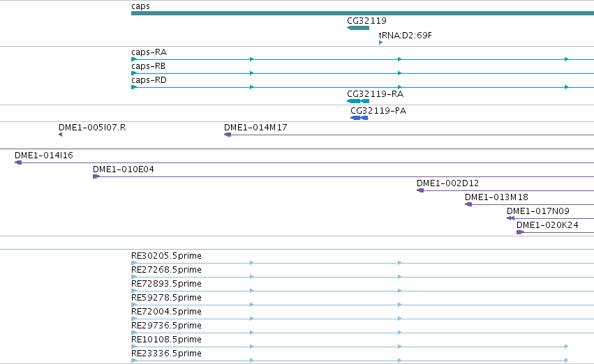Select the DME1-017N09 clone label

[538, 211]
